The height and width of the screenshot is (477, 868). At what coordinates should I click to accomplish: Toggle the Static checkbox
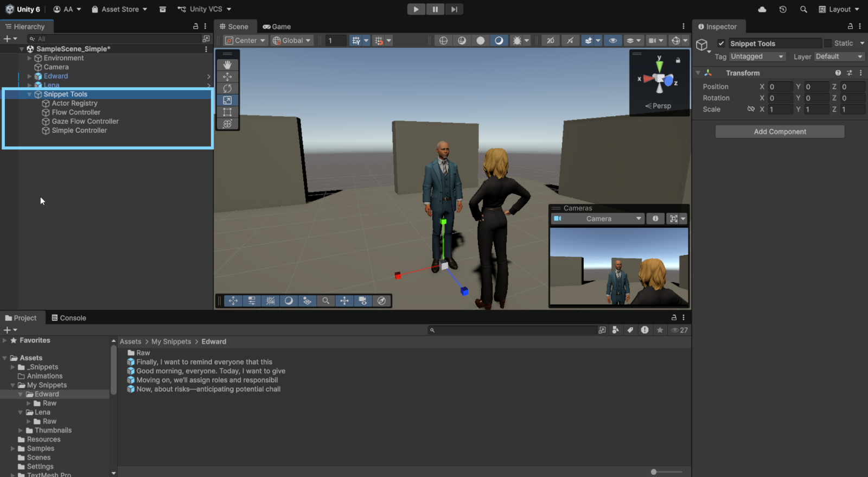click(828, 43)
